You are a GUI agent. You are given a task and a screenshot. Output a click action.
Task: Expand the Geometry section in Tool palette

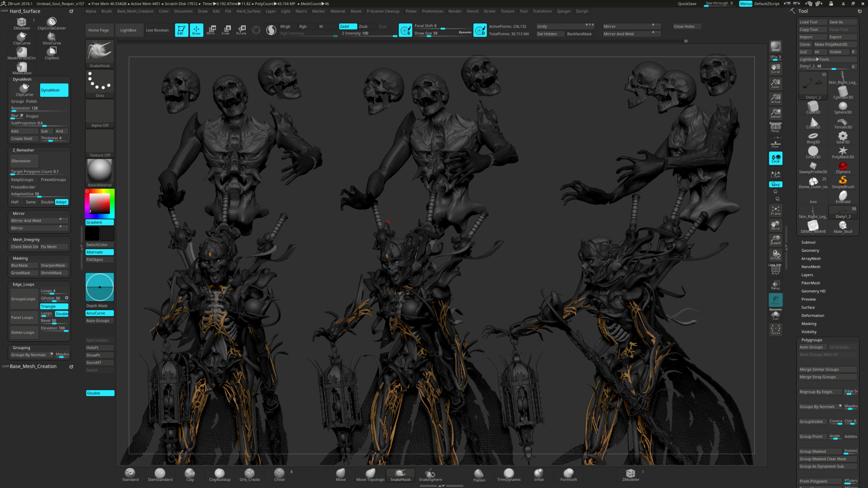(810, 251)
